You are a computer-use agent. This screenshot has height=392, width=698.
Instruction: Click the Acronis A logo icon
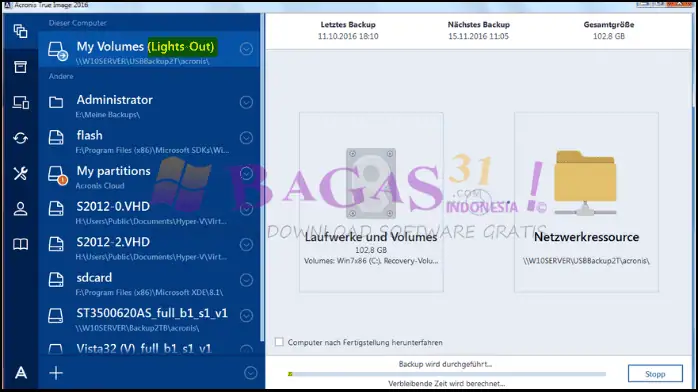click(20, 372)
